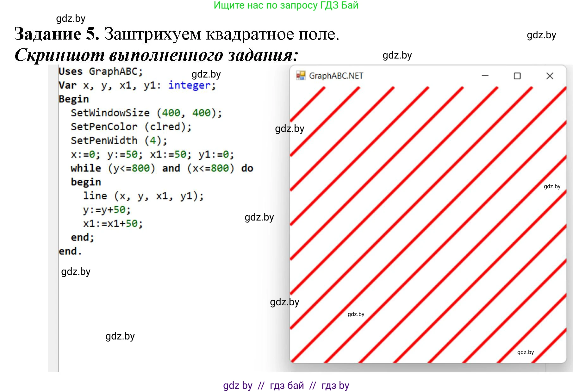Select the gdz.by label beside the window
The image size is (573, 392).
pos(290,129)
